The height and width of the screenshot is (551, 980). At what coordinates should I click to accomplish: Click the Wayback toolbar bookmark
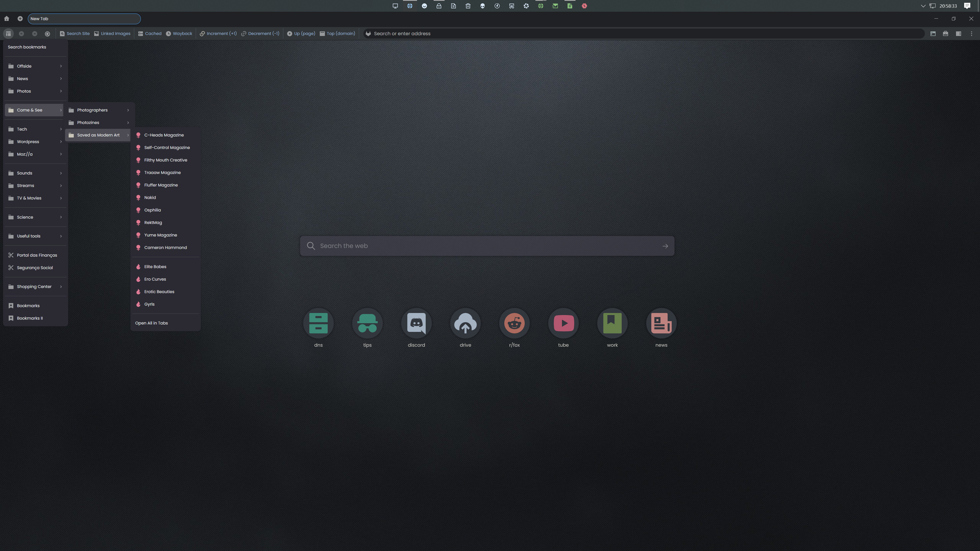[179, 34]
